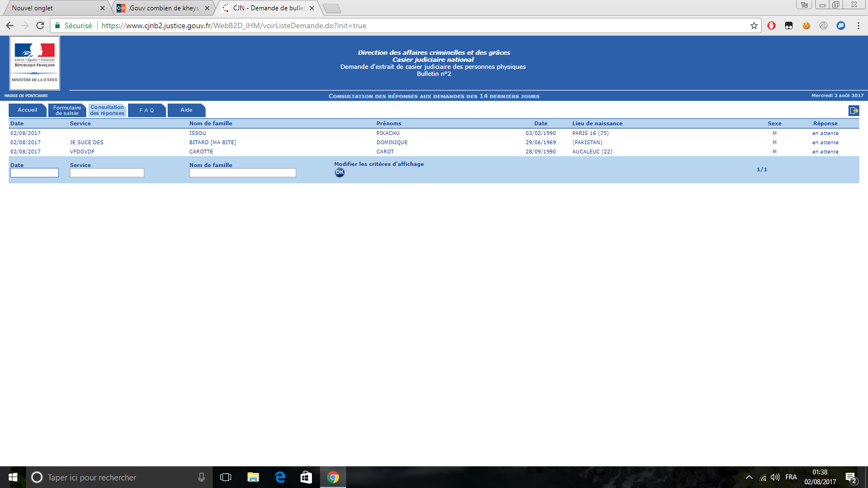
Task: Click the volume speaker tray icon
Action: click(775, 477)
